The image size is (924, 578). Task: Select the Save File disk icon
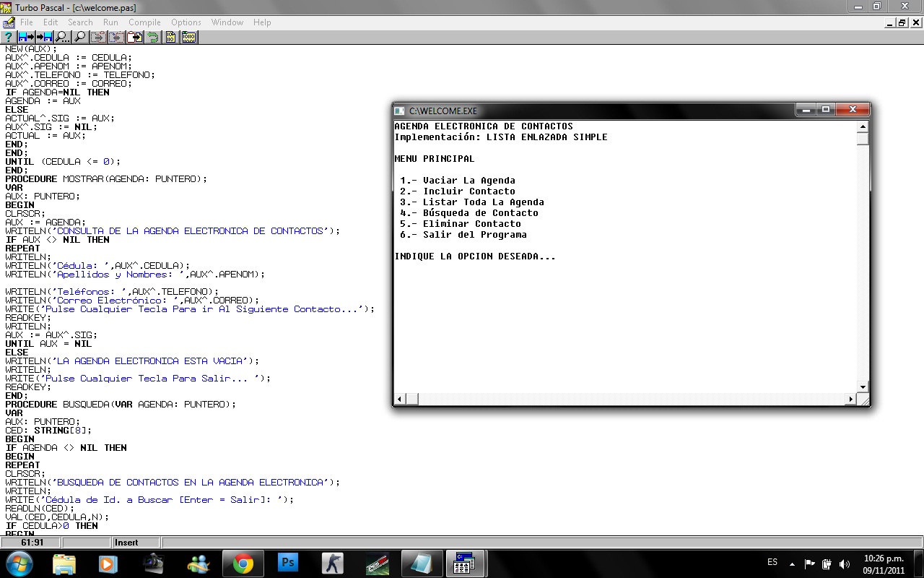(43, 37)
